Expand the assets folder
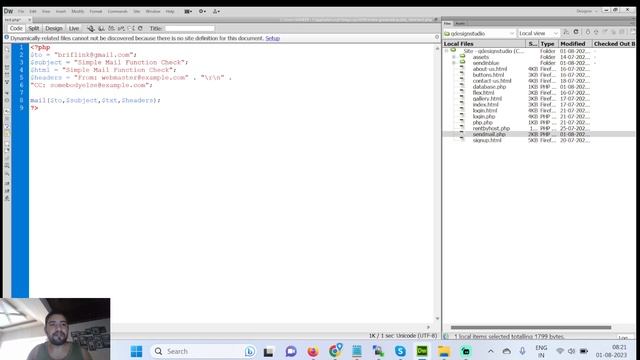The image size is (640, 360). tap(453, 57)
